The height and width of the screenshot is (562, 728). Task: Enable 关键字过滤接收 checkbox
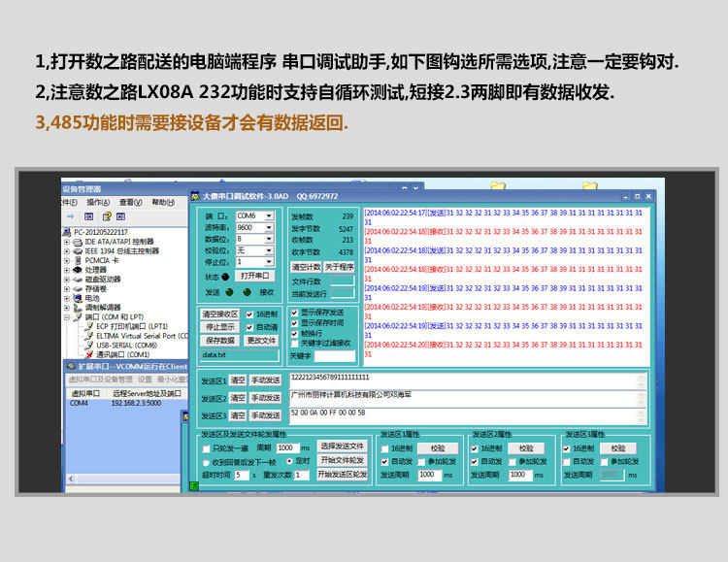coord(294,344)
